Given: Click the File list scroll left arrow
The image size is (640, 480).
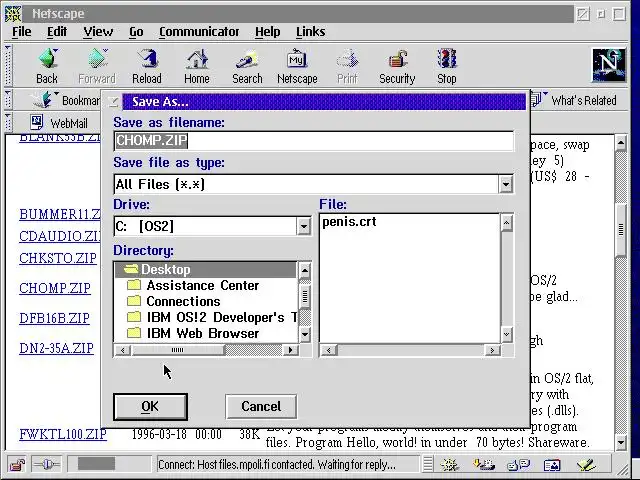Looking at the screenshot, I should [329, 350].
